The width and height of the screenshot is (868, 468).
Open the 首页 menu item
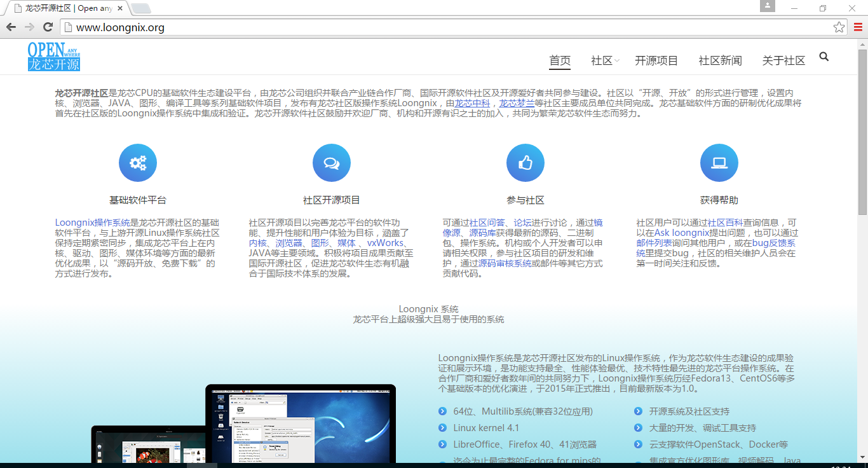pos(560,60)
